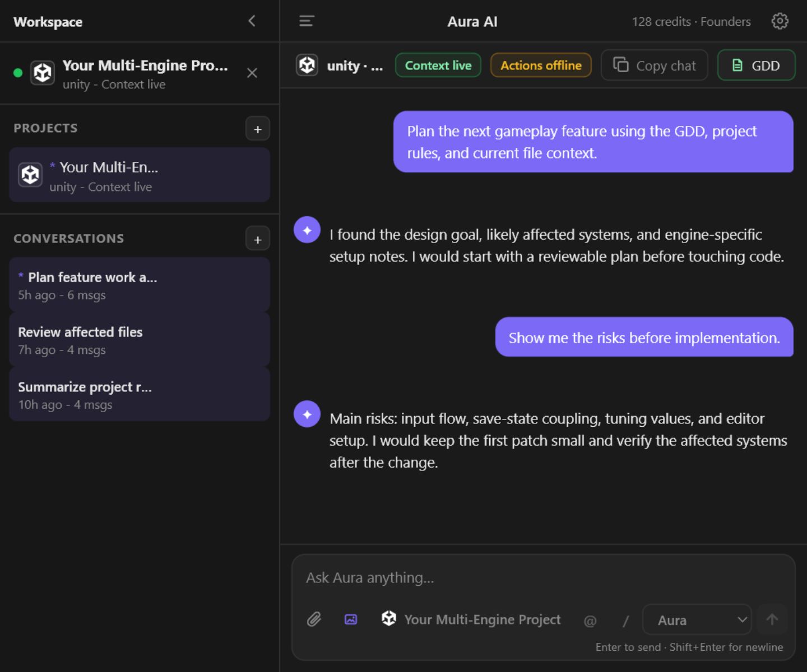Close the Your Multi-Engine Pro... connection
This screenshot has height=672, width=807.
click(x=252, y=73)
